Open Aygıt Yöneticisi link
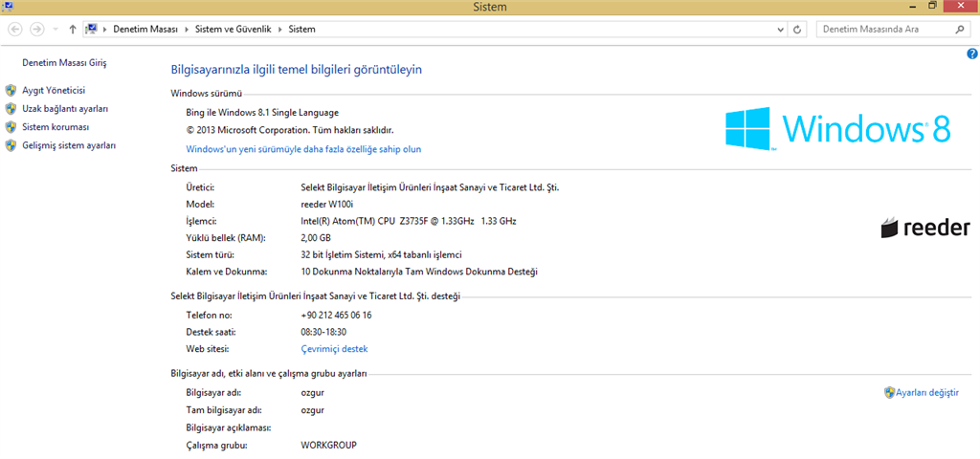The height and width of the screenshot is (459, 980). (54, 91)
